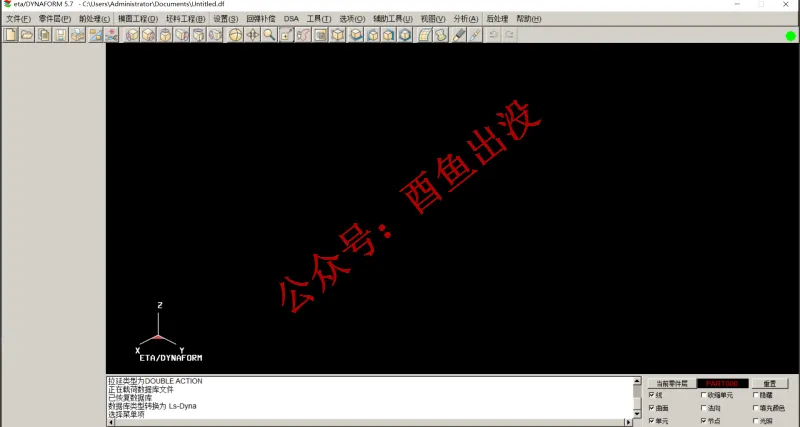Open the 回弹补偿 menu
This screenshot has height=427, width=800.
click(261, 19)
